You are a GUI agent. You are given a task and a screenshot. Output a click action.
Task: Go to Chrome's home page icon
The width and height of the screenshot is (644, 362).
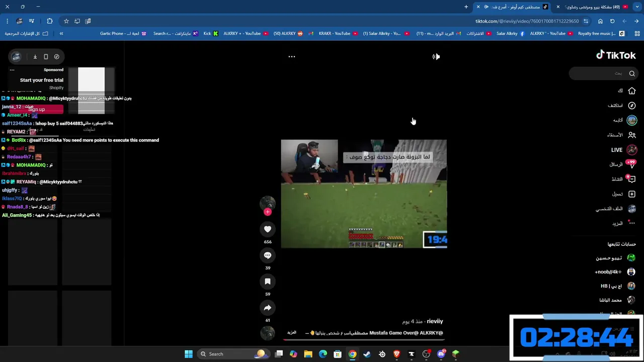[x=600, y=21]
